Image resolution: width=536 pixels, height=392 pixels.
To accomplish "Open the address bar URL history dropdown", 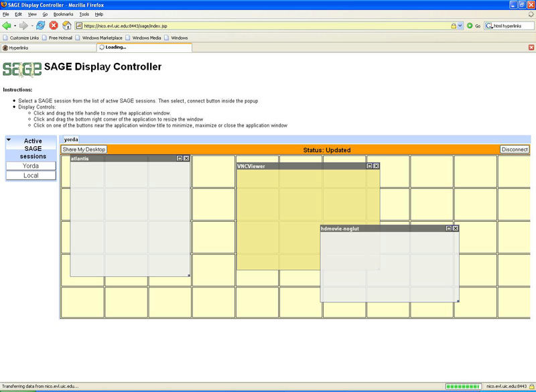I will pyautogui.click(x=460, y=25).
